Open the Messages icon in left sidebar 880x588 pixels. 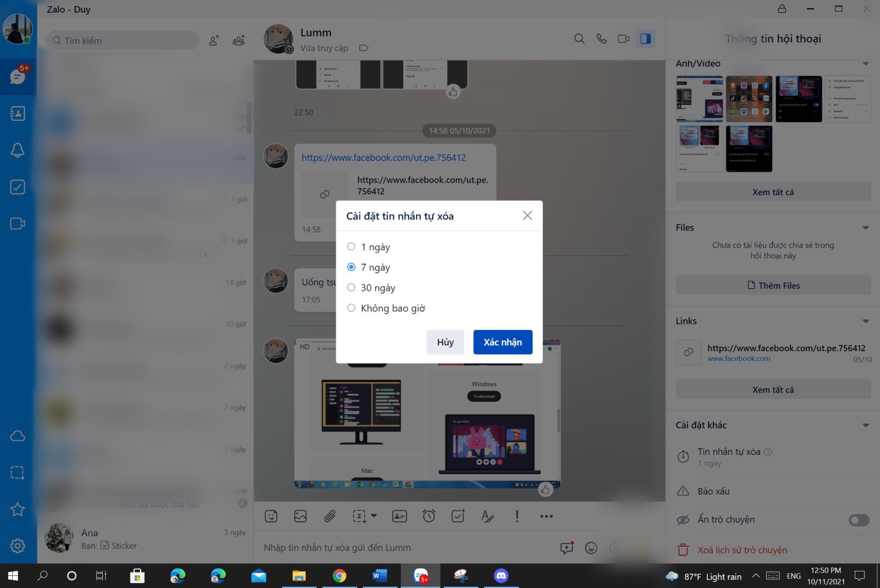[18, 77]
